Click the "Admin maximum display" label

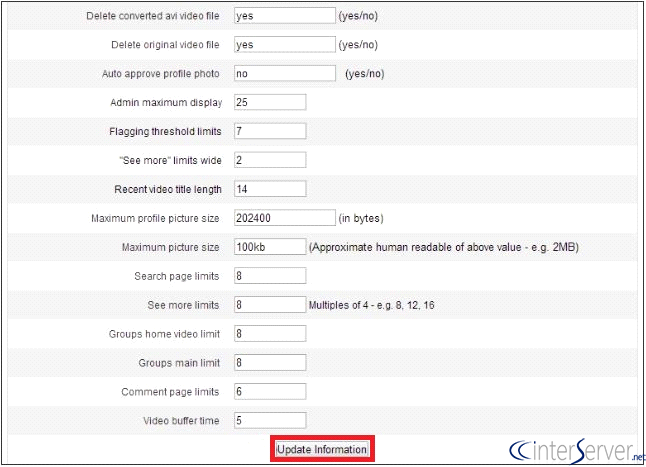[166, 103]
